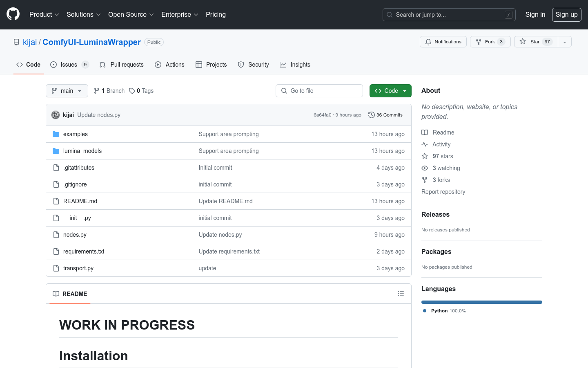Open the Releases heading link
The width and height of the screenshot is (588, 368).
coord(435,214)
